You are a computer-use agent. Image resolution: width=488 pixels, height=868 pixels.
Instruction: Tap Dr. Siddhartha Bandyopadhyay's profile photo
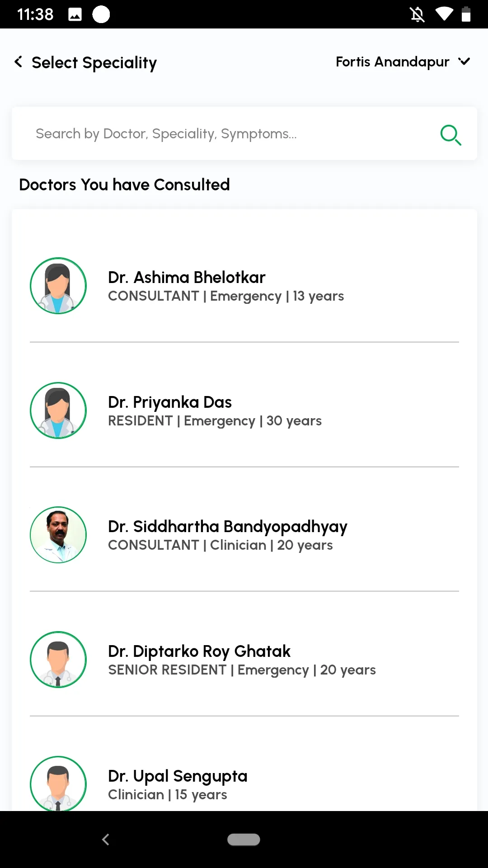(x=58, y=535)
